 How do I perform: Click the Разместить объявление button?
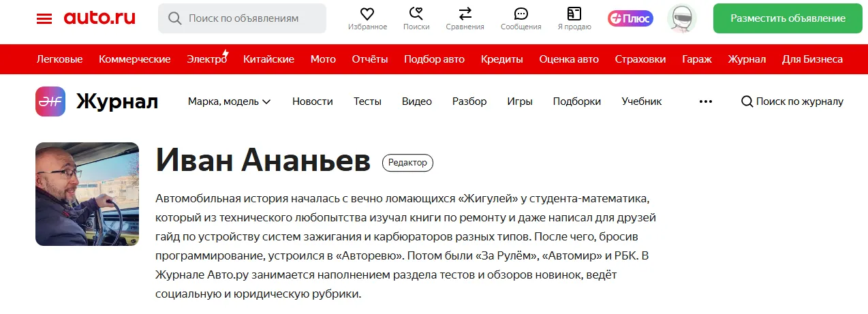point(788,18)
